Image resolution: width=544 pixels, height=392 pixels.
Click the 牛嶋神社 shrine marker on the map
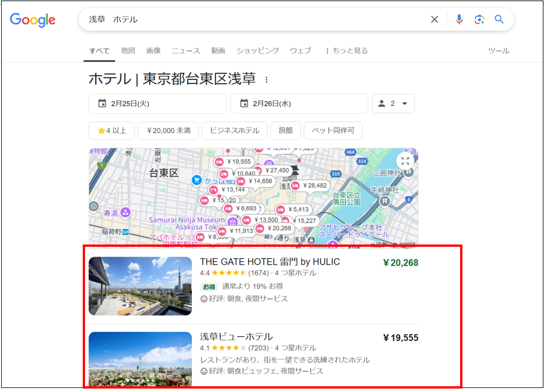coord(385,201)
